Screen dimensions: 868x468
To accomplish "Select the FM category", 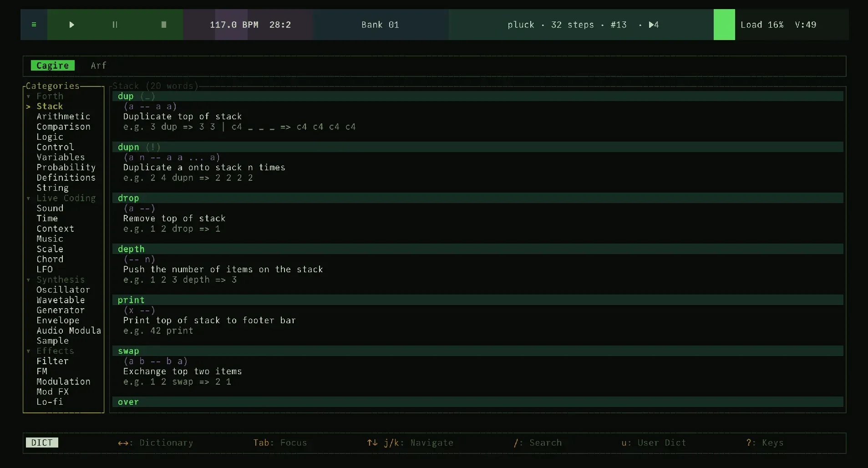I will pos(42,371).
